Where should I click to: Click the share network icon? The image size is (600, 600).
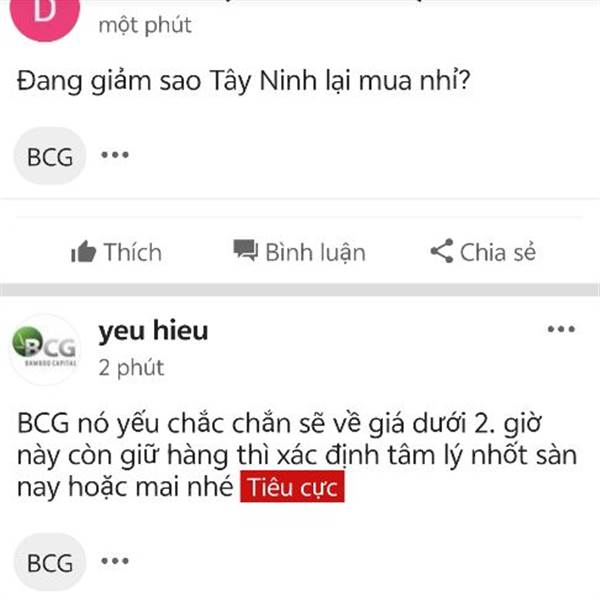[442, 251]
